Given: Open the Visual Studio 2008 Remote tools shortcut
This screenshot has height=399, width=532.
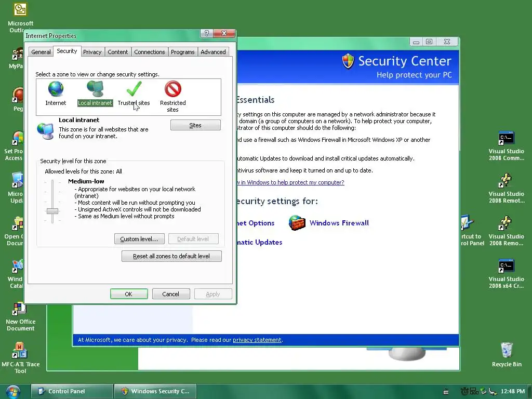Looking at the screenshot, I should (506, 188).
